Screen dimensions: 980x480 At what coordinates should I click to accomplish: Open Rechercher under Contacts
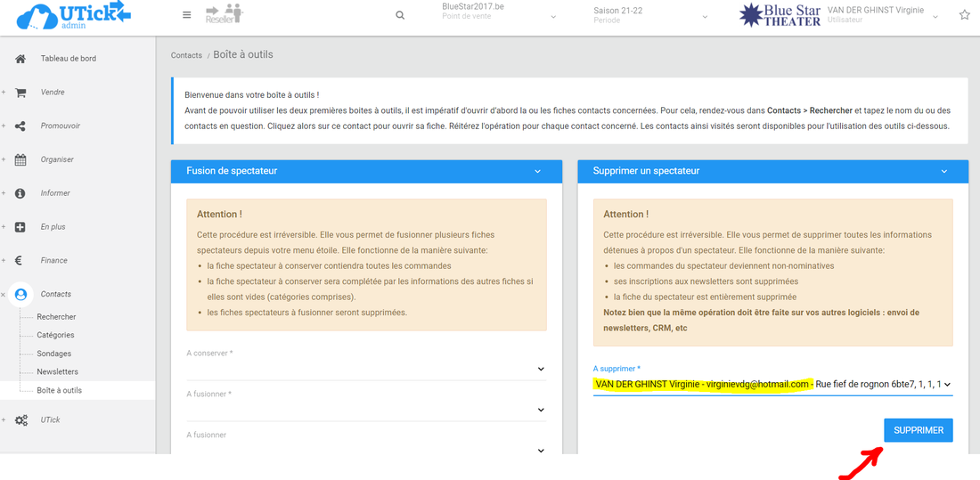pos(56,317)
